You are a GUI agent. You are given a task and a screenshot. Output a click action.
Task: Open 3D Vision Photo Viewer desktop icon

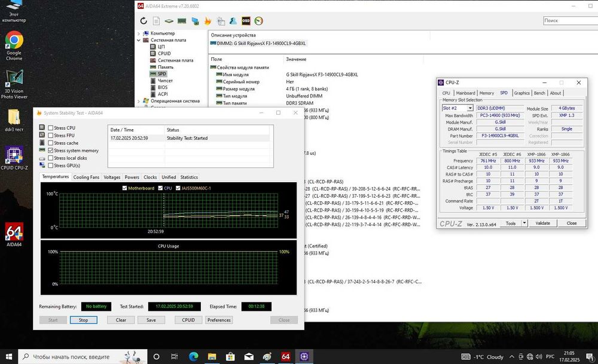point(14,84)
